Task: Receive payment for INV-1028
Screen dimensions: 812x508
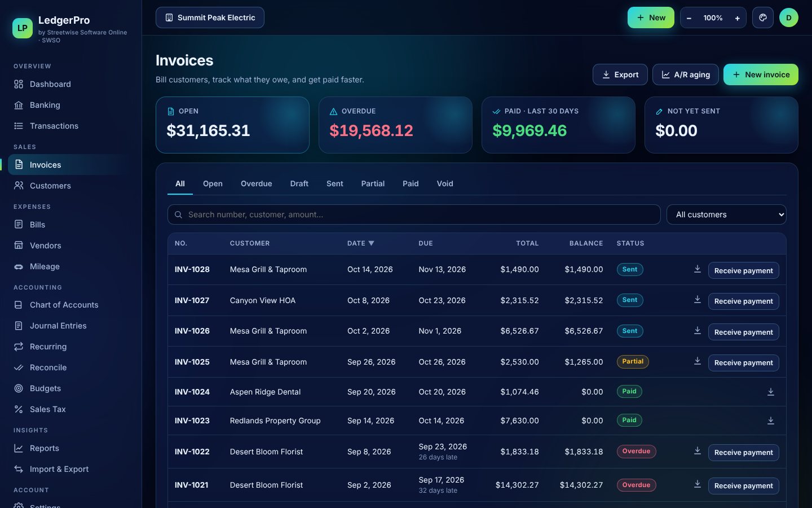Action: (x=744, y=270)
